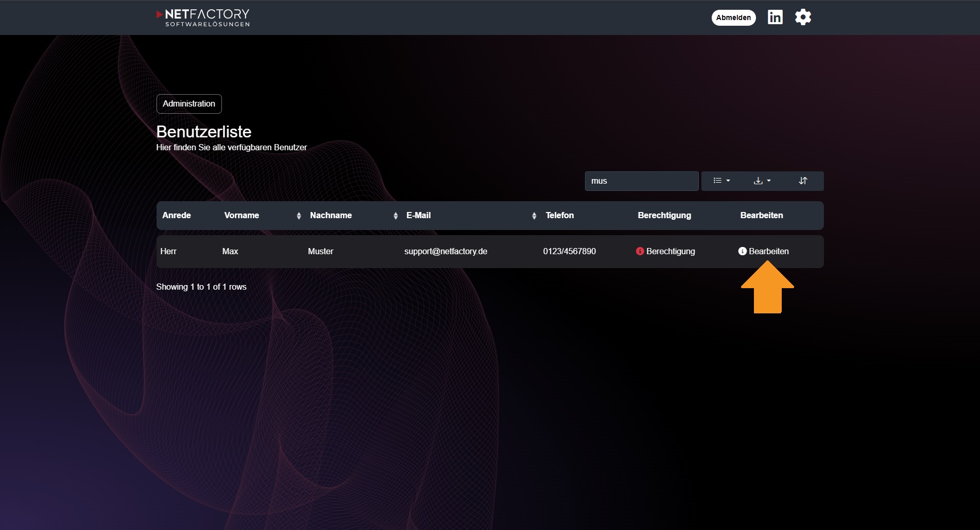The image size is (980, 530).
Task: Click the NetFactory logo
Action: [203, 17]
